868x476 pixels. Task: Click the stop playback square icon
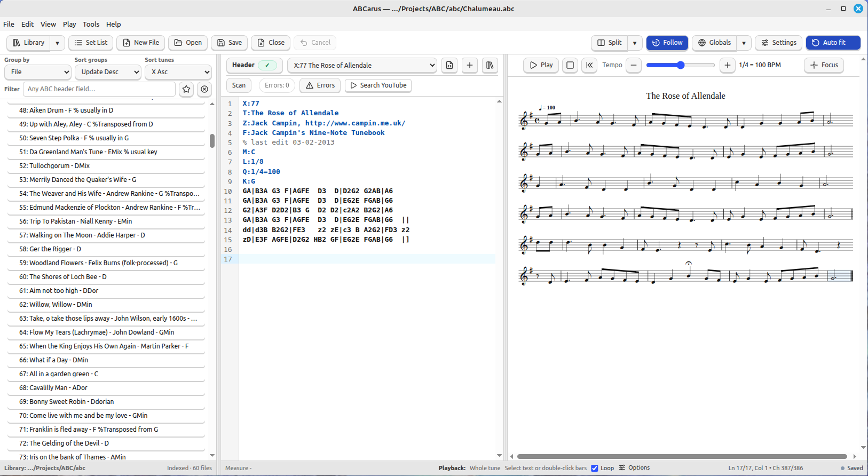point(570,65)
